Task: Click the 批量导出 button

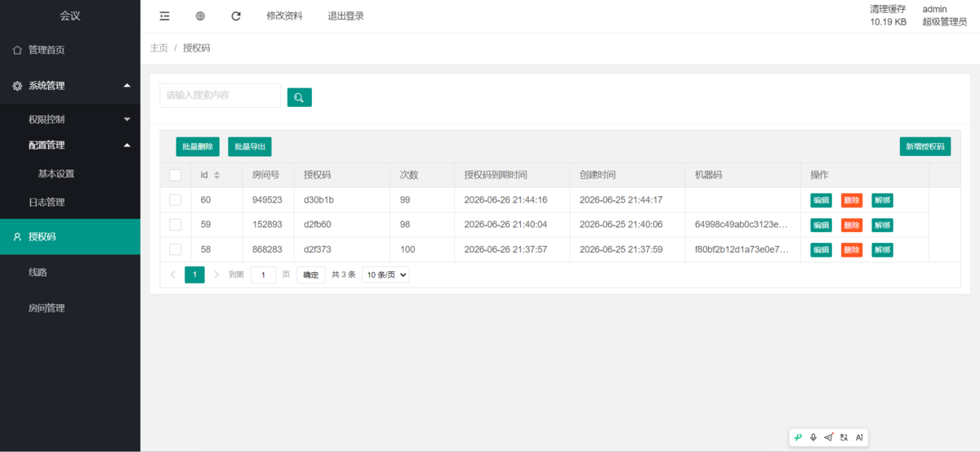Action: click(x=250, y=147)
